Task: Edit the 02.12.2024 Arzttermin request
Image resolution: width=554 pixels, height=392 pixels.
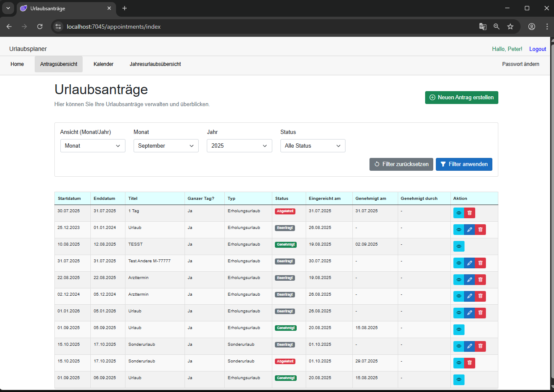Action: tap(470, 296)
